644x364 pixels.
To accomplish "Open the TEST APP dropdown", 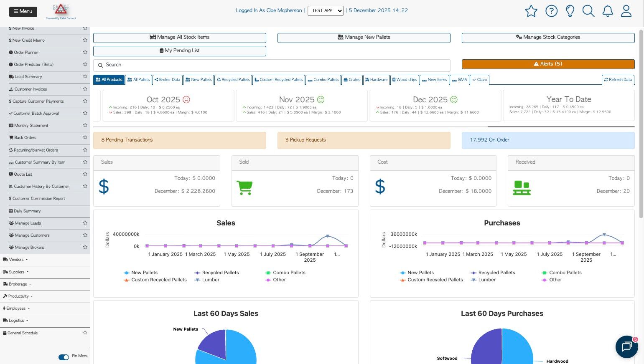I will coord(325,11).
